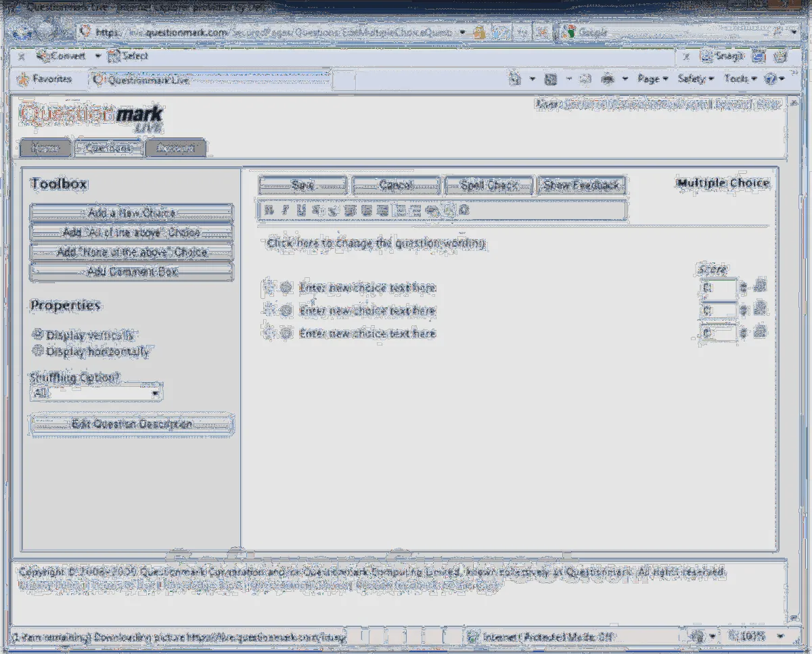Delete the second choice using its icon
Image resolution: width=812 pixels, height=654 pixels.
pos(760,310)
